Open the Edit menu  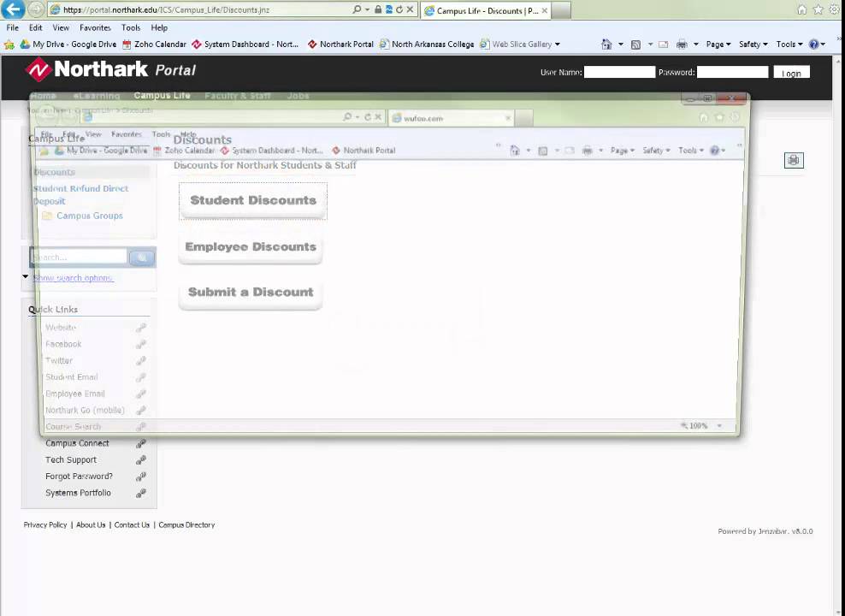[x=36, y=27]
